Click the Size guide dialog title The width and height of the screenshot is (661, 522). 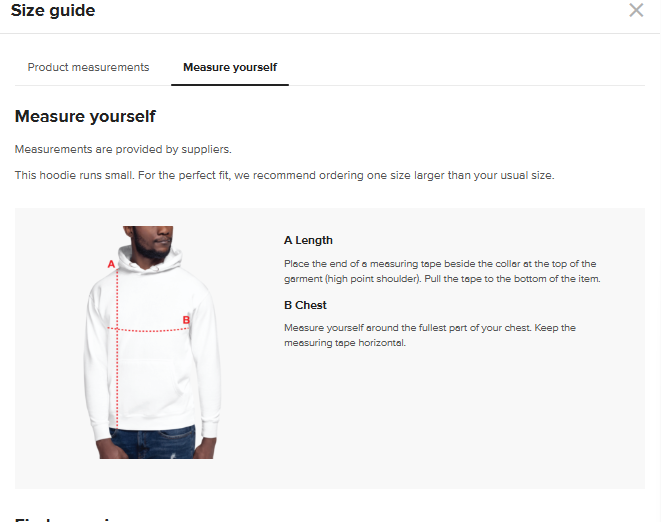coord(53,11)
